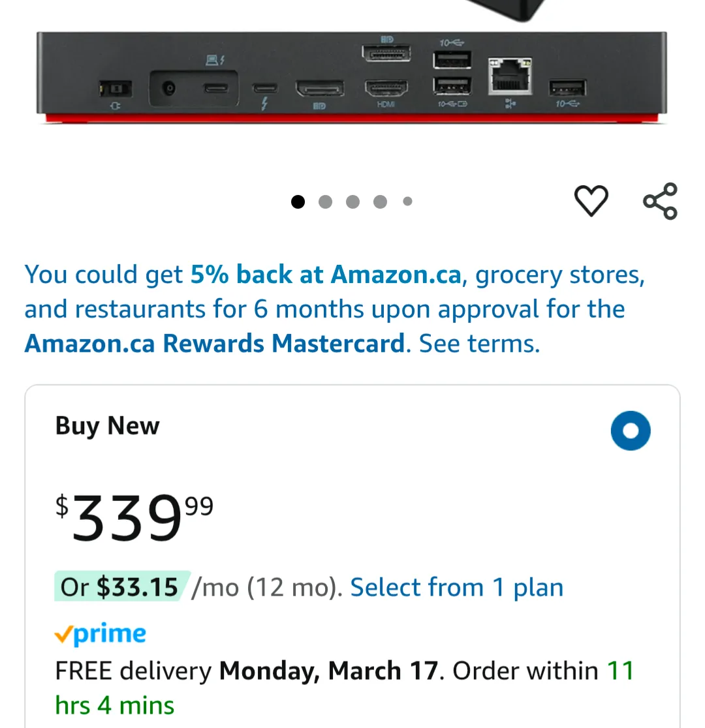Tap the HDMI port on dock image
Viewport: 705px width, 728px height.
386,88
